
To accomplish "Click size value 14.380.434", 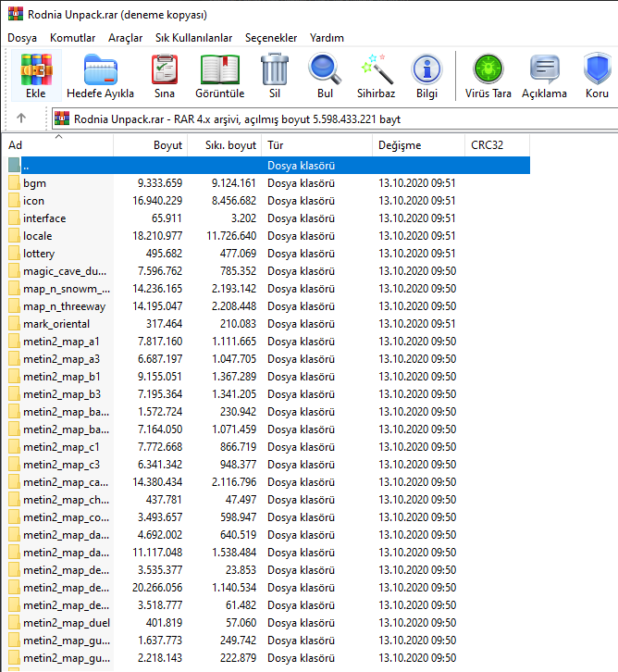I will click(x=157, y=481).
